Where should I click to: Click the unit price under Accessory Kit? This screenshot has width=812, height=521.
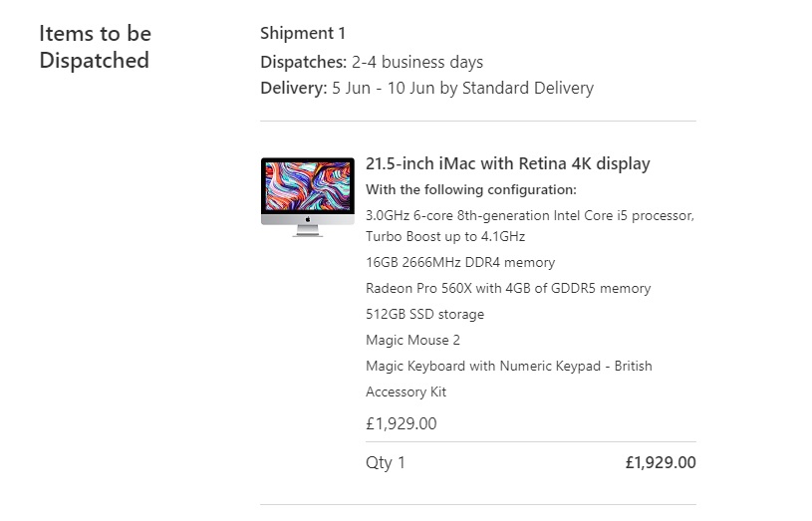click(402, 423)
